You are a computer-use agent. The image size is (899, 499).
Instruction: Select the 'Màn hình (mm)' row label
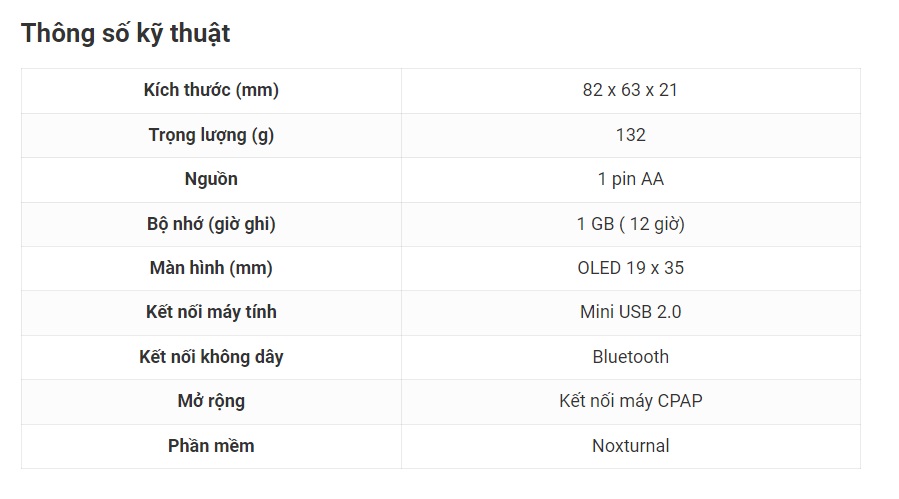coord(211,268)
